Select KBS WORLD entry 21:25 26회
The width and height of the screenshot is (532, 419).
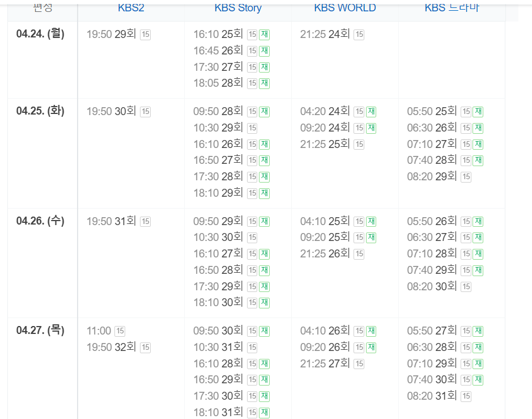[x=325, y=253]
